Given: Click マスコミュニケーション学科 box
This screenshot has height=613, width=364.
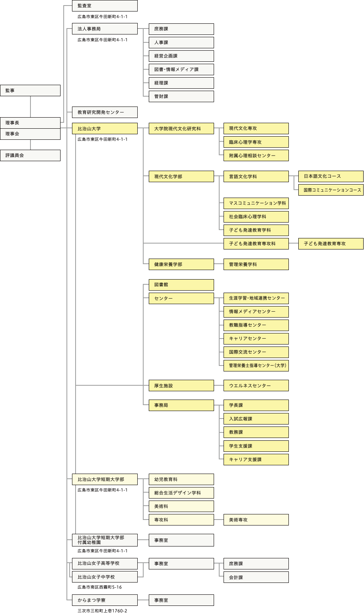Looking at the screenshot, I should 256,203.
